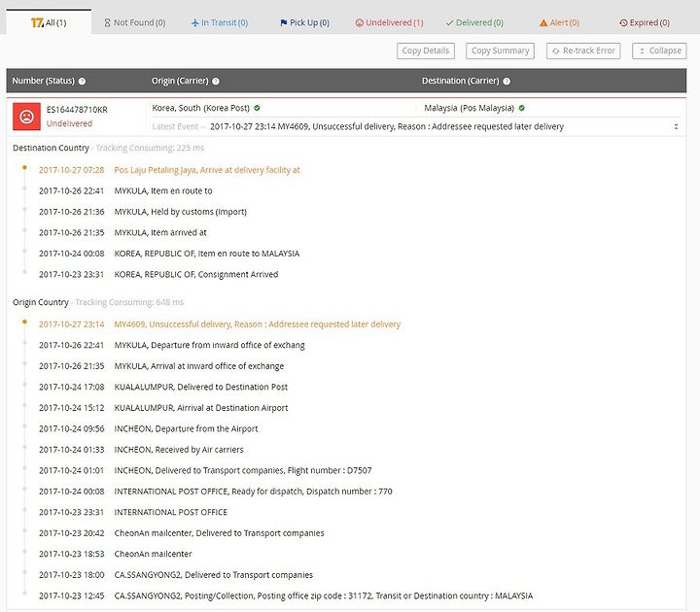Click the airplane icon on In Transit tab

(195, 22)
